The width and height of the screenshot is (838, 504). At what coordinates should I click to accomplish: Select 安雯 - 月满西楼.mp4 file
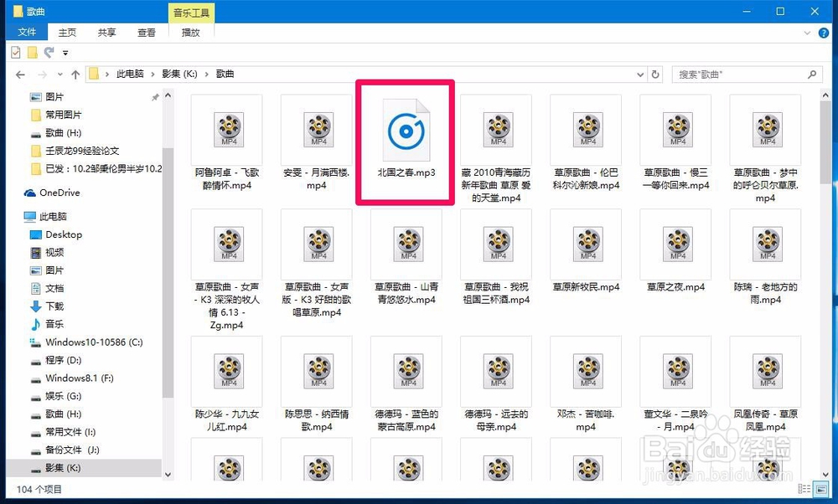(x=317, y=143)
